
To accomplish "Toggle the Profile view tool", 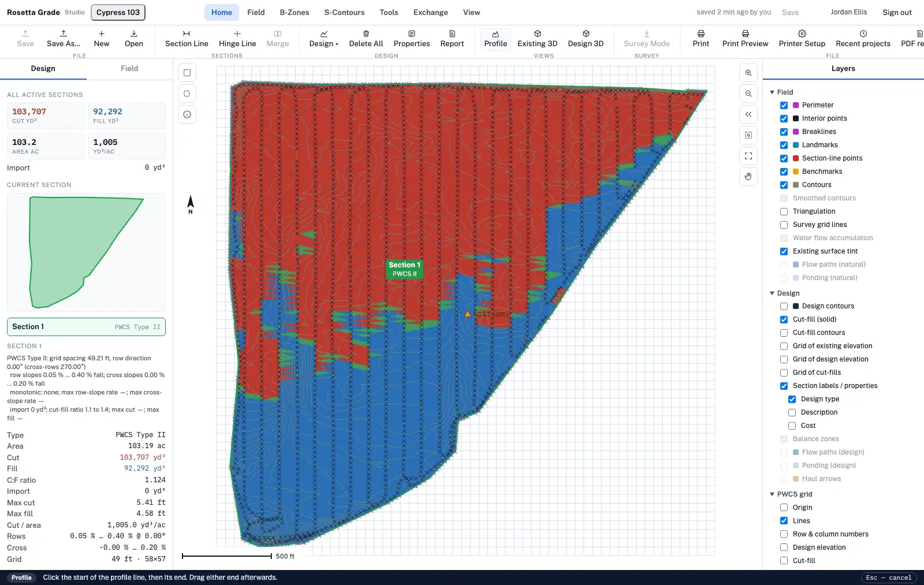I will tap(495, 39).
